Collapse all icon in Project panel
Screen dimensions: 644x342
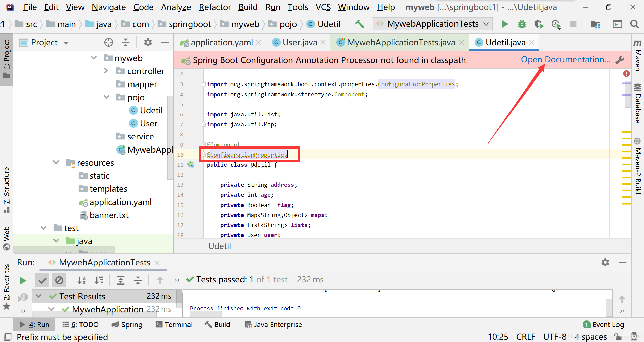(126, 42)
